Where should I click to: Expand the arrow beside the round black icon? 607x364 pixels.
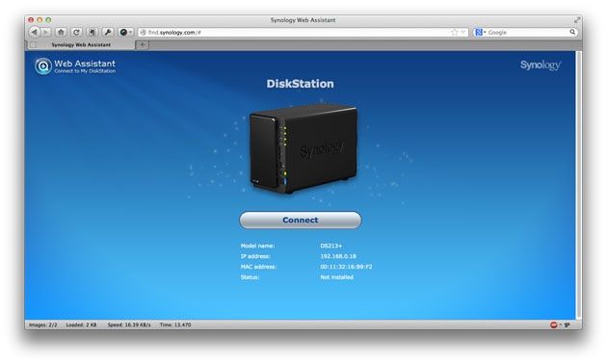(x=130, y=32)
